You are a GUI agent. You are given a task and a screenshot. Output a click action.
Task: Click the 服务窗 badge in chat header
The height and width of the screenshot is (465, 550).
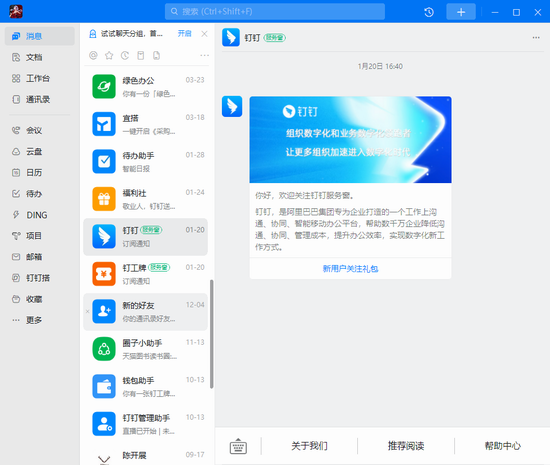click(x=275, y=38)
